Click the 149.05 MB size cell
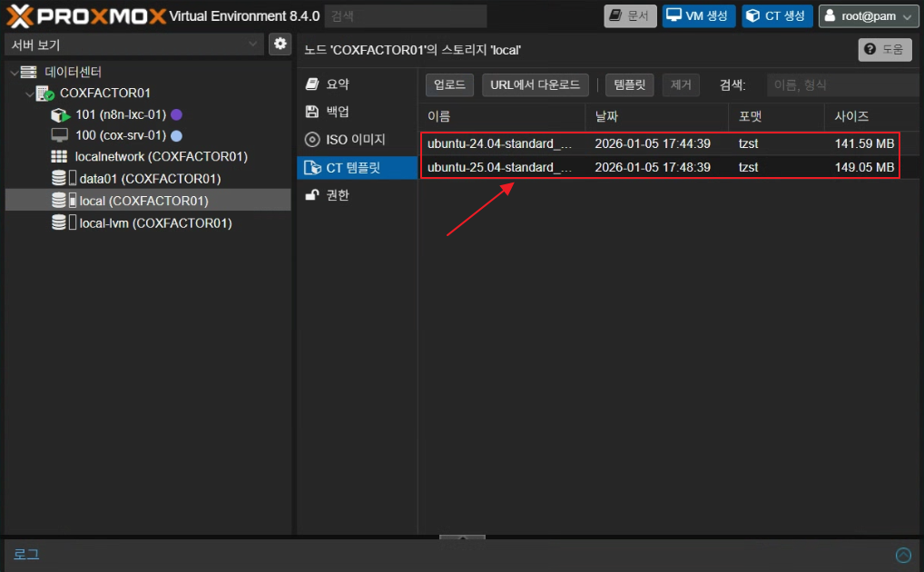The height and width of the screenshot is (572, 924). (x=864, y=167)
